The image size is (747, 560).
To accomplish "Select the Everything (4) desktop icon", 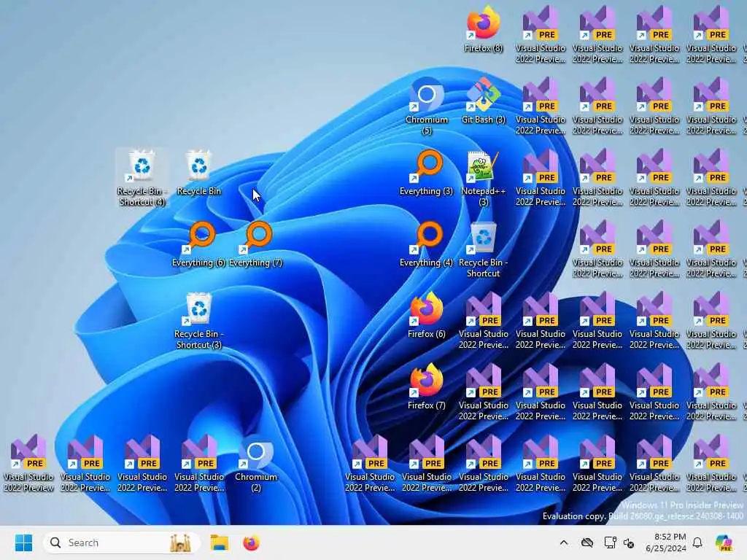I will [426, 244].
